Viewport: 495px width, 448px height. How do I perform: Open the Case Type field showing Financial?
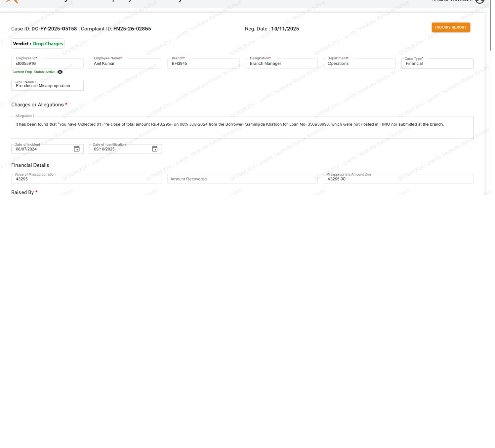tap(437, 63)
